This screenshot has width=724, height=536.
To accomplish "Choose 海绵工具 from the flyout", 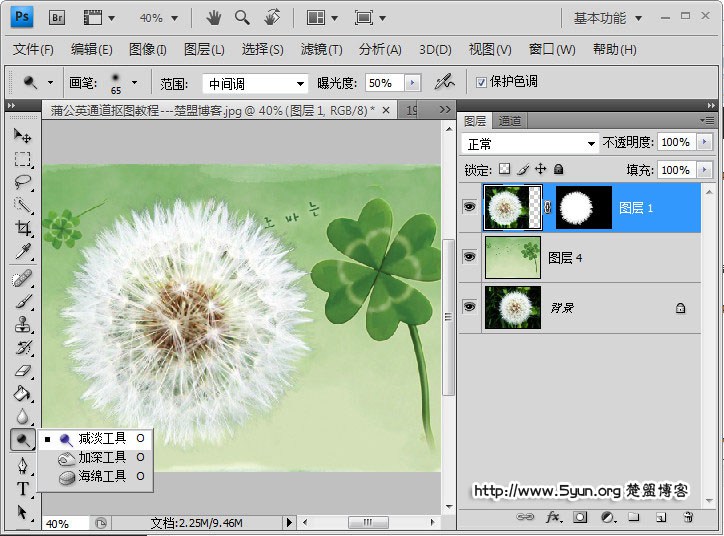I will [x=102, y=476].
